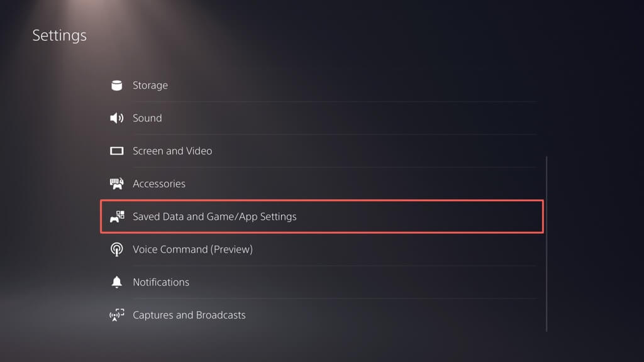Click the Notifications bell icon
This screenshot has width=644, height=362.
[x=116, y=282]
